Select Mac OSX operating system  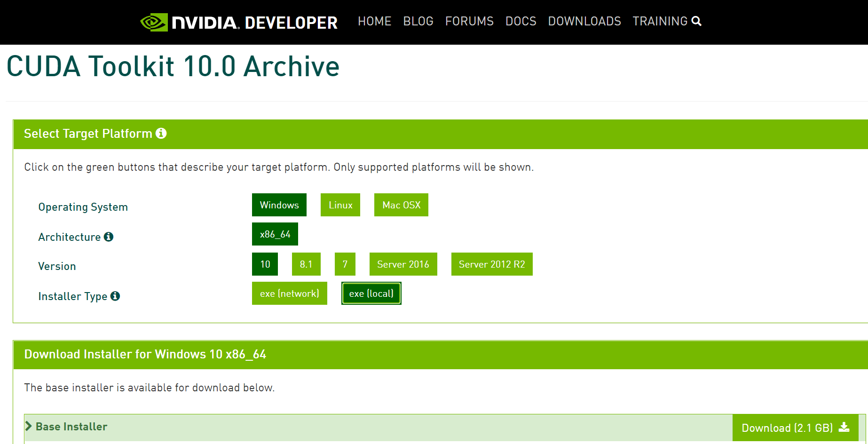pyautogui.click(x=401, y=205)
